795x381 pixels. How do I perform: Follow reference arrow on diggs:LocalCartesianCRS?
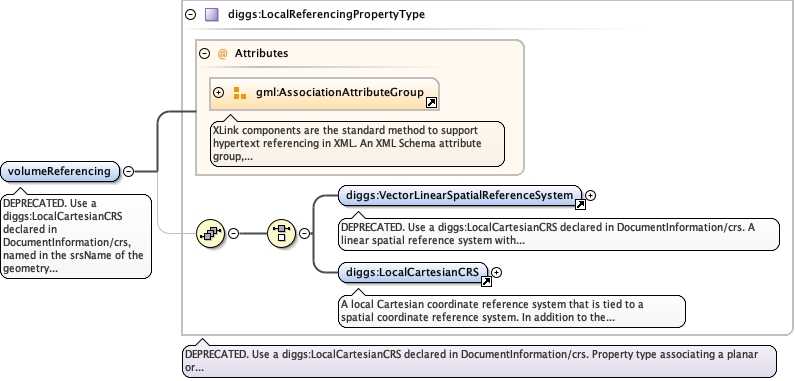(486, 282)
